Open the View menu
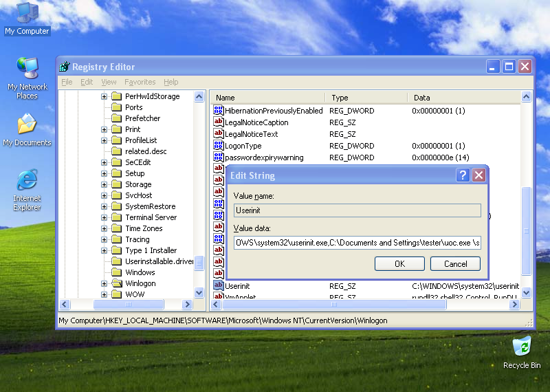Viewport: 550px width, 392px height. point(109,82)
